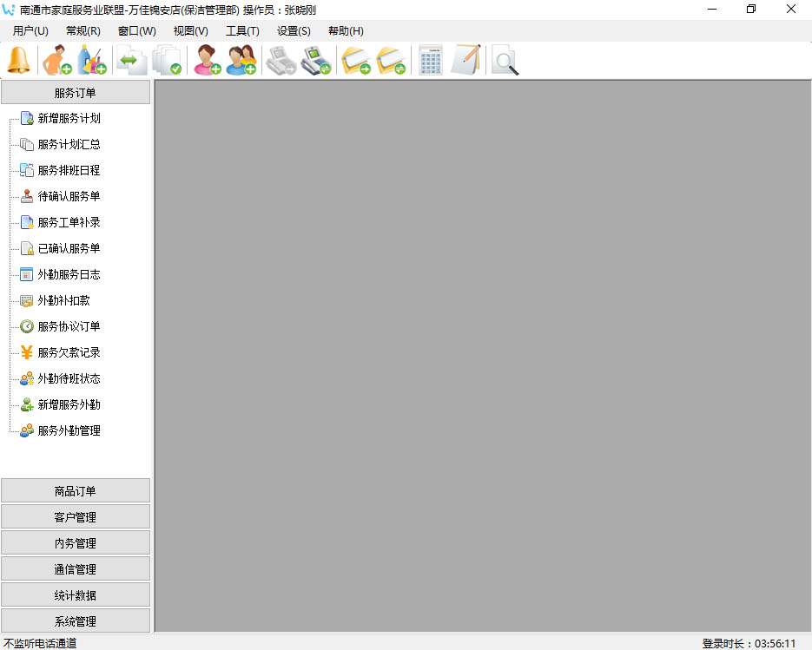This screenshot has width=812, height=650.
Task: Select 新增服务计划 in the tree
Action: pos(69,119)
